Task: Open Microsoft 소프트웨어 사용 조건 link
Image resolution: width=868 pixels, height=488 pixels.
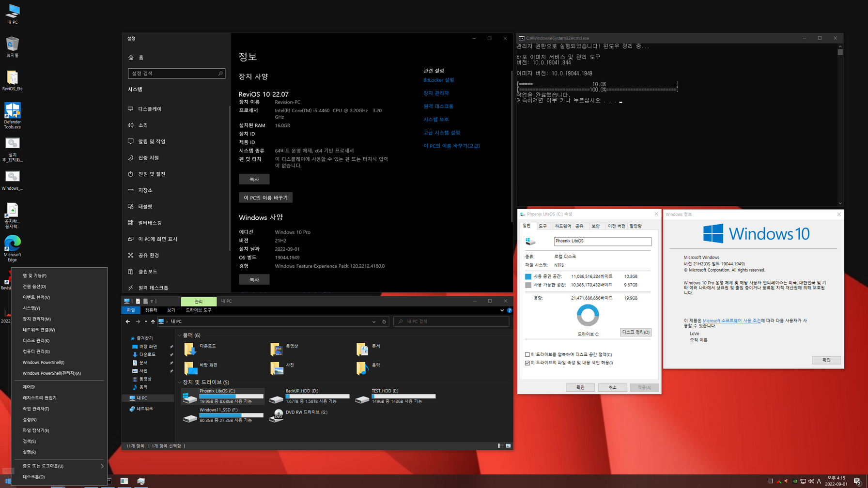Action: [731, 320]
